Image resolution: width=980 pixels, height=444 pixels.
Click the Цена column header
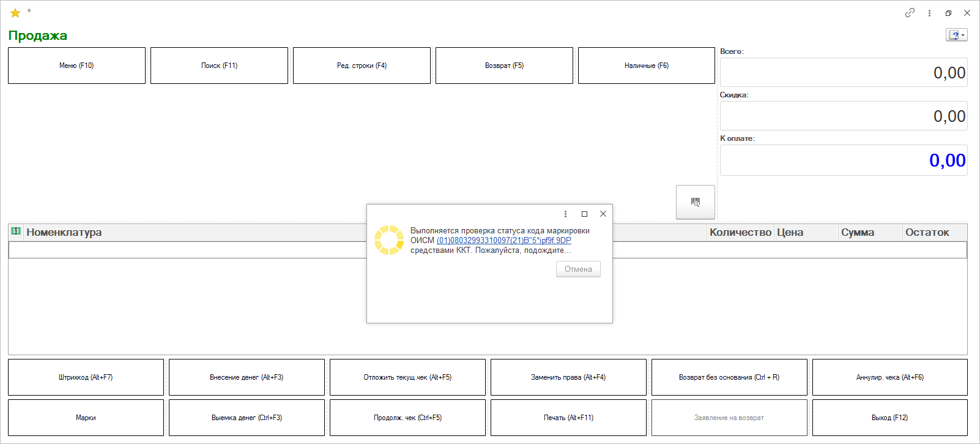click(806, 232)
